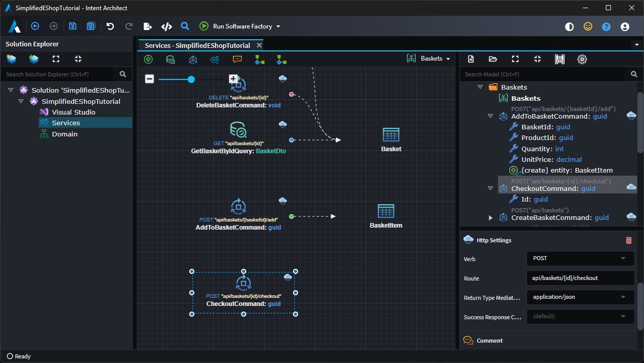This screenshot has height=363, width=644.
Task: Undo the last action
Action: coord(110,26)
